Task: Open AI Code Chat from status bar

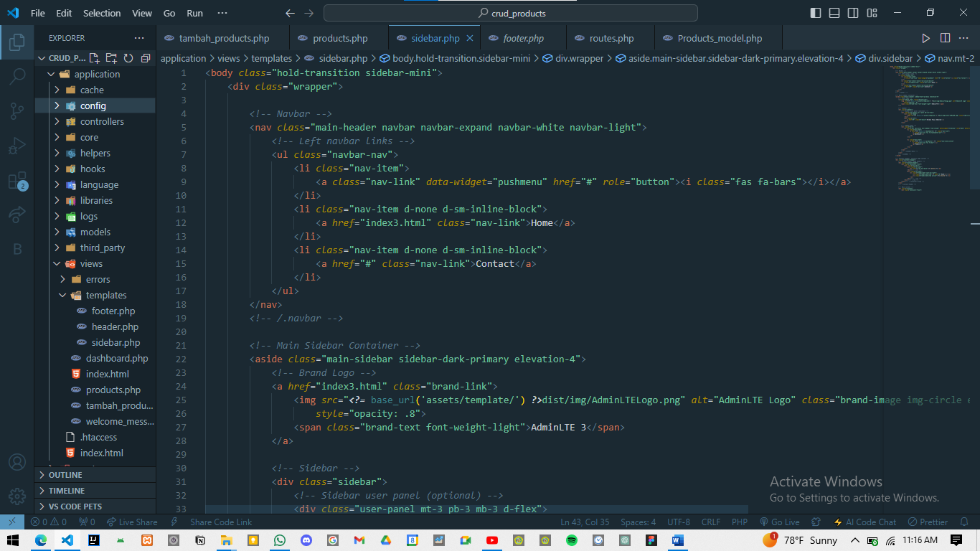Action: 865,522
